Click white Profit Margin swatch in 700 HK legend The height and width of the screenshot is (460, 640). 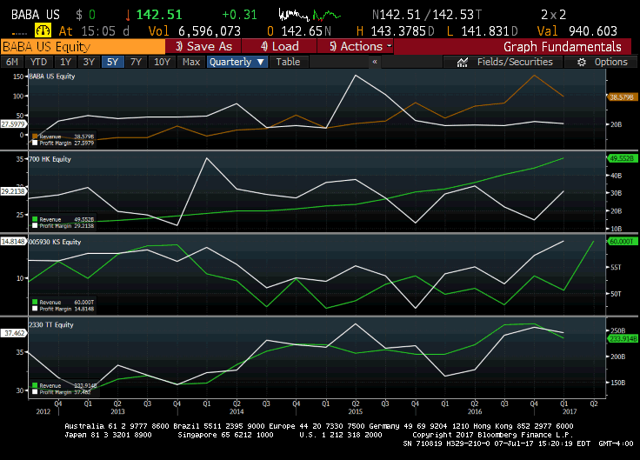coord(35,226)
